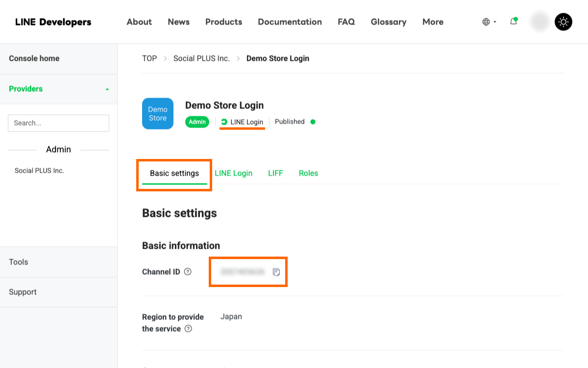
Task: Click the Published status text
Action: pos(290,122)
